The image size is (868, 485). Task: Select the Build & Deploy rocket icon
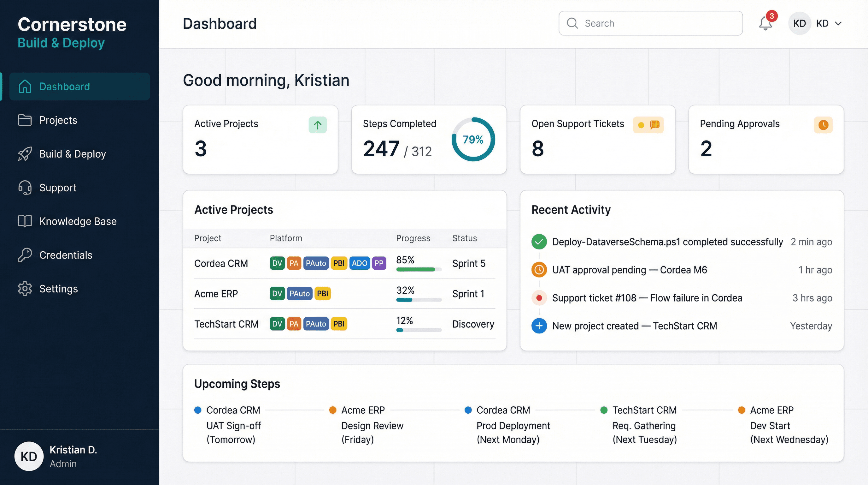pyautogui.click(x=25, y=154)
